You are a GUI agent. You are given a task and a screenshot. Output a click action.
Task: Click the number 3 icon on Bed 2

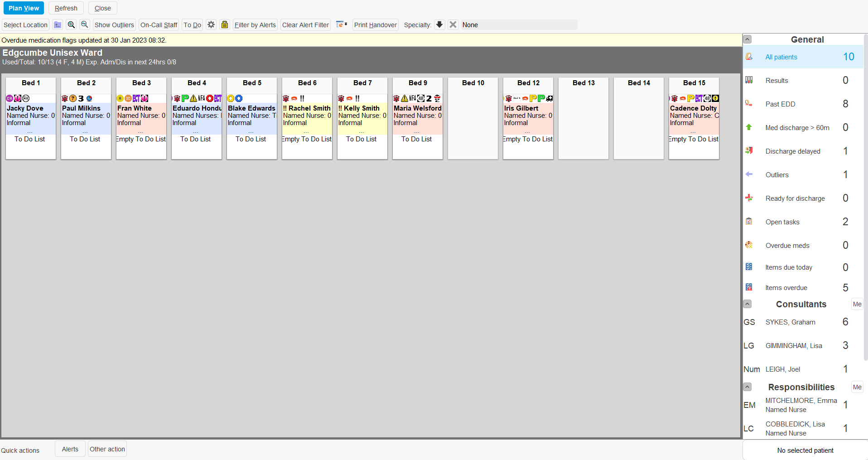click(81, 98)
